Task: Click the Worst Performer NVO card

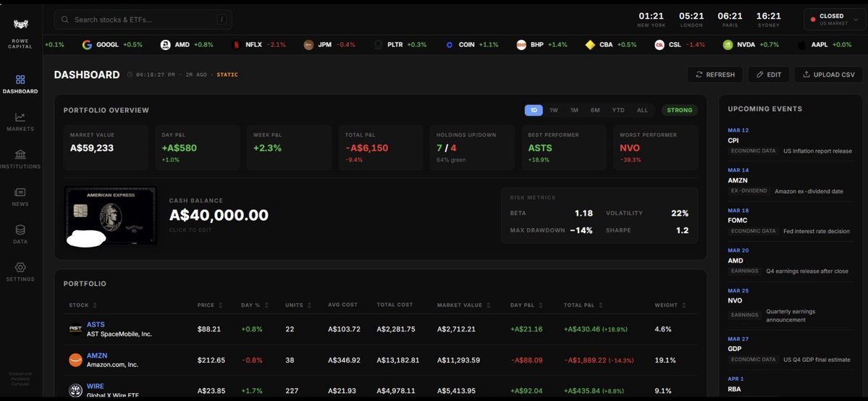Action: [x=655, y=148]
